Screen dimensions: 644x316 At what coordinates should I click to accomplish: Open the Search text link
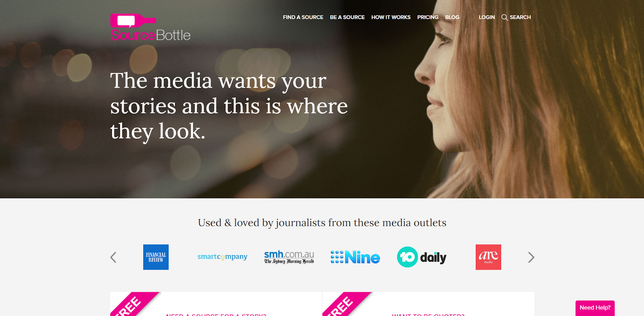520,17
